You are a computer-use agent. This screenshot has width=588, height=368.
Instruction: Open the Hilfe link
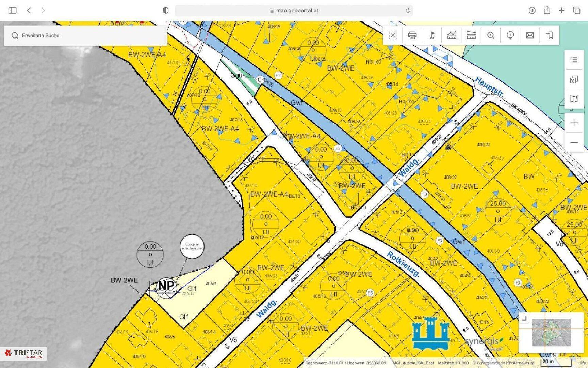click(x=582, y=363)
